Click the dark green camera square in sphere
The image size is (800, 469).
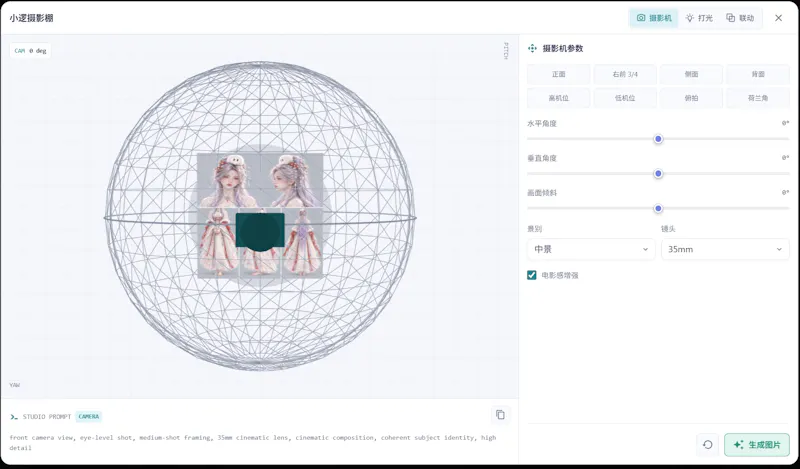[x=260, y=231]
